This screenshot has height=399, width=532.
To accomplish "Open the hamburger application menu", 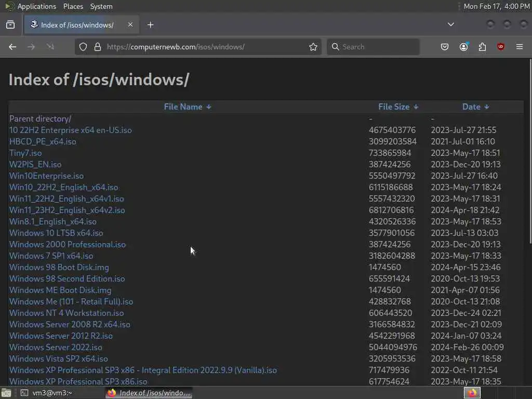I will pos(520,47).
